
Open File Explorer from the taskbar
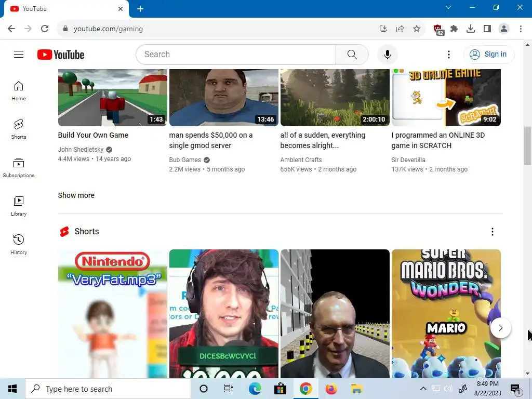click(356, 389)
